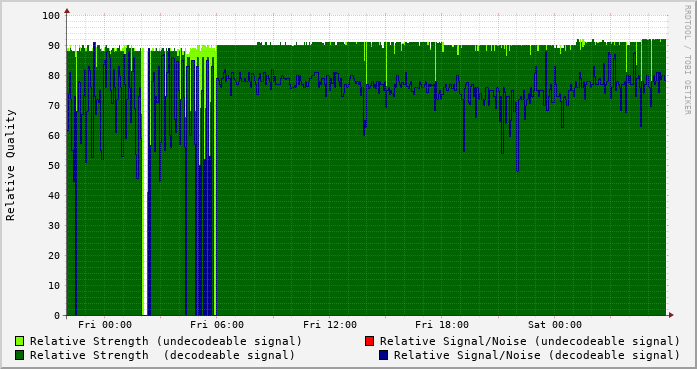Click the red arrow atop the y-axis
The width and height of the screenshot is (697, 369).
(x=67, y=10)
